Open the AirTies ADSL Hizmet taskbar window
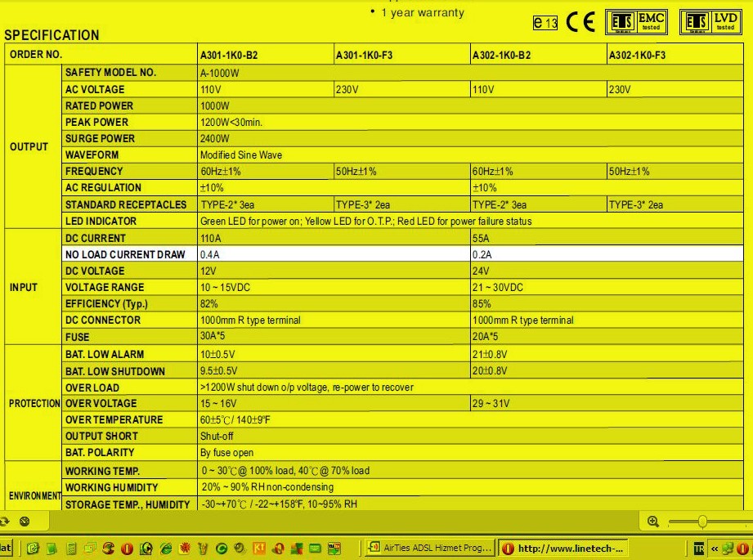The image size is (753, 560). [428, 549]
